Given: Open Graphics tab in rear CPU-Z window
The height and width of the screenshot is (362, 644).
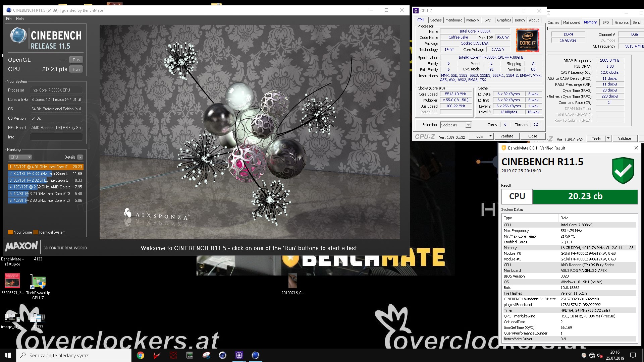Looking at the screenshot, I should (622, 22).
